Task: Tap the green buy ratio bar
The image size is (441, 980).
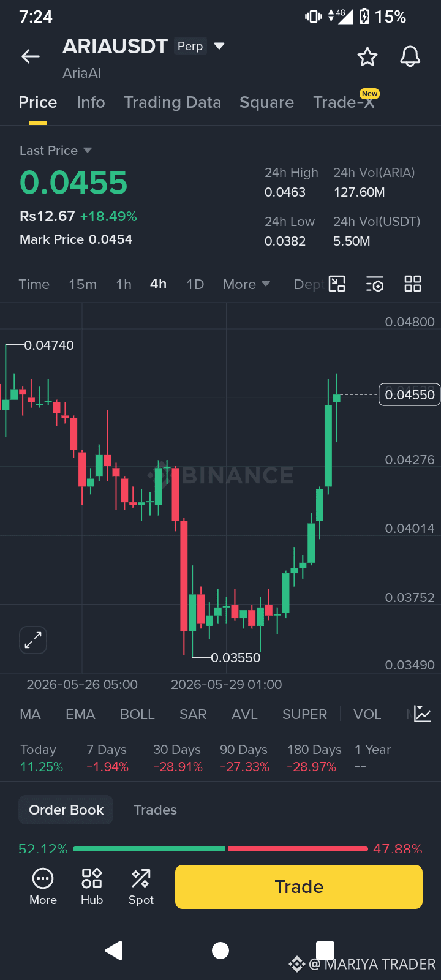Action: 149,849
